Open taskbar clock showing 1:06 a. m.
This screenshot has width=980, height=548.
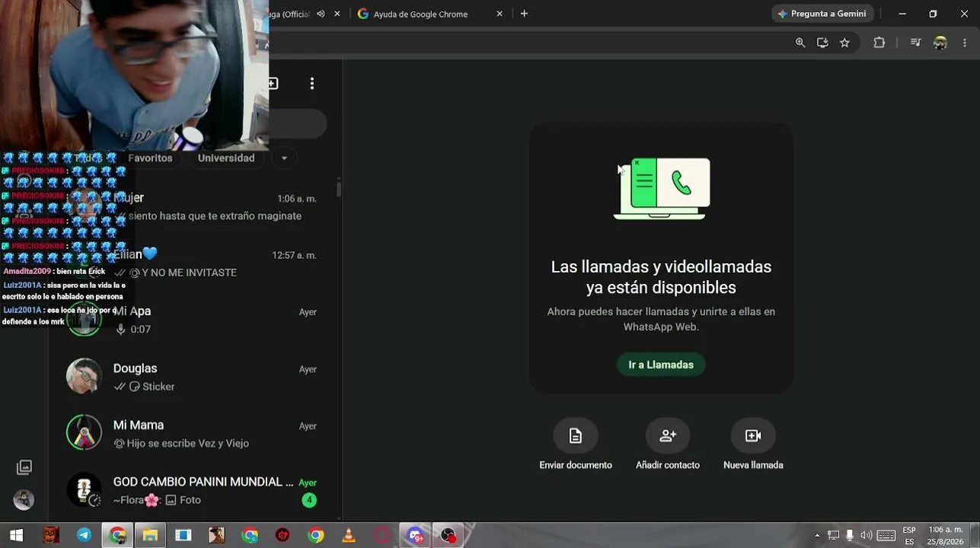point(946,536)
